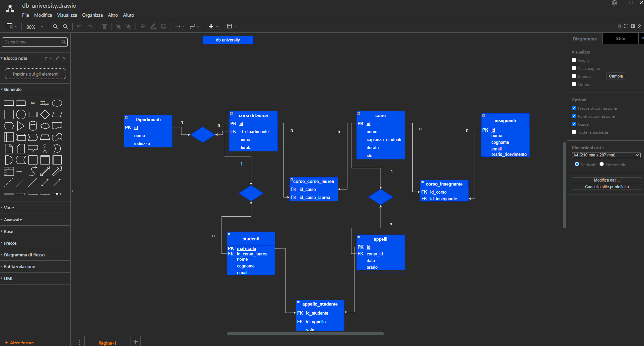
Task: Click the plus icon of Blocco note
Action: pyautogui.click(x=51, y=58)
